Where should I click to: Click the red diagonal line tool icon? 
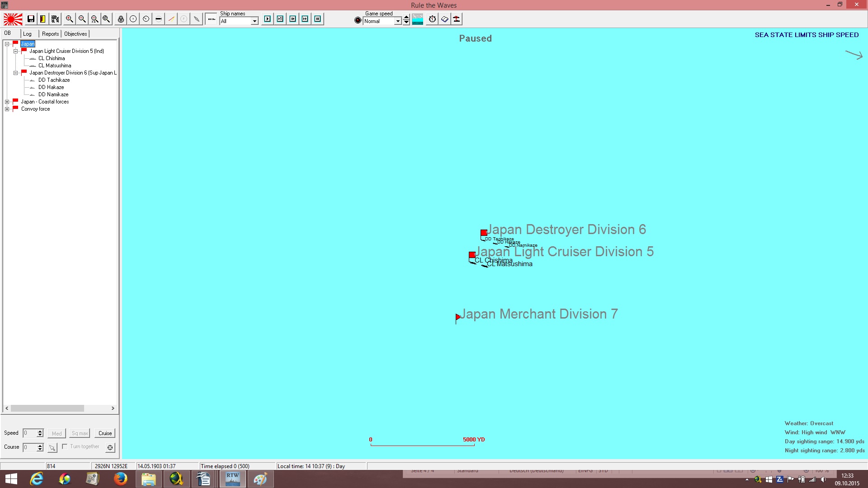click(171, 19)
